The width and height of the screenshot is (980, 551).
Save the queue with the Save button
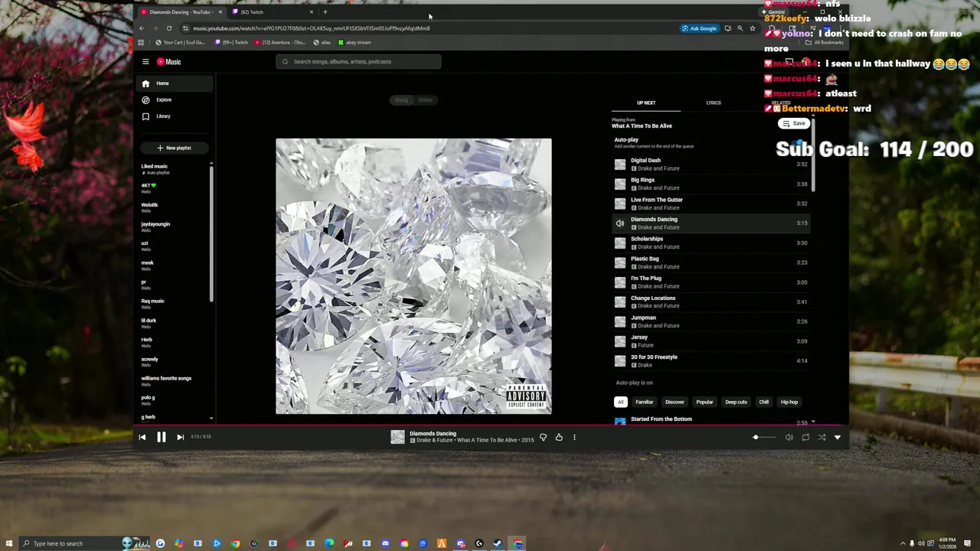[794, 123]
